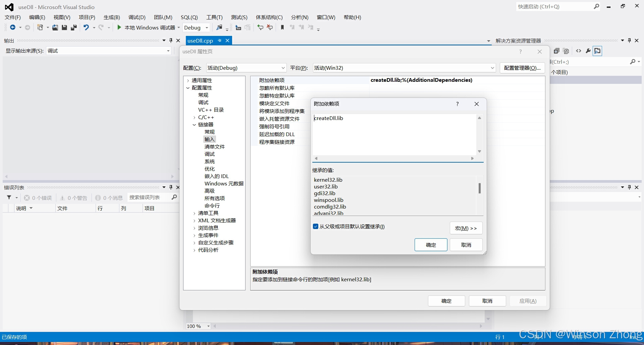Expand the C/C++ tree node
This screenshot has height=345, width=644.
194,117
